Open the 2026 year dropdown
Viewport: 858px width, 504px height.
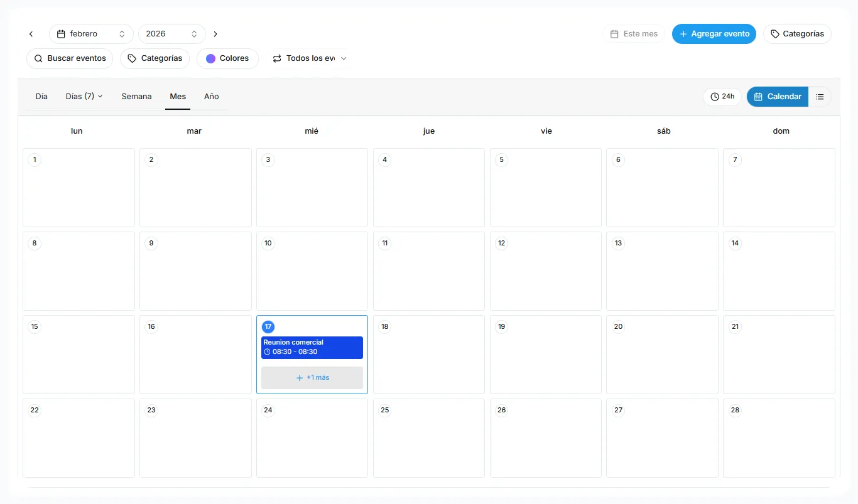pyautogui.click(x=171, y=34)
